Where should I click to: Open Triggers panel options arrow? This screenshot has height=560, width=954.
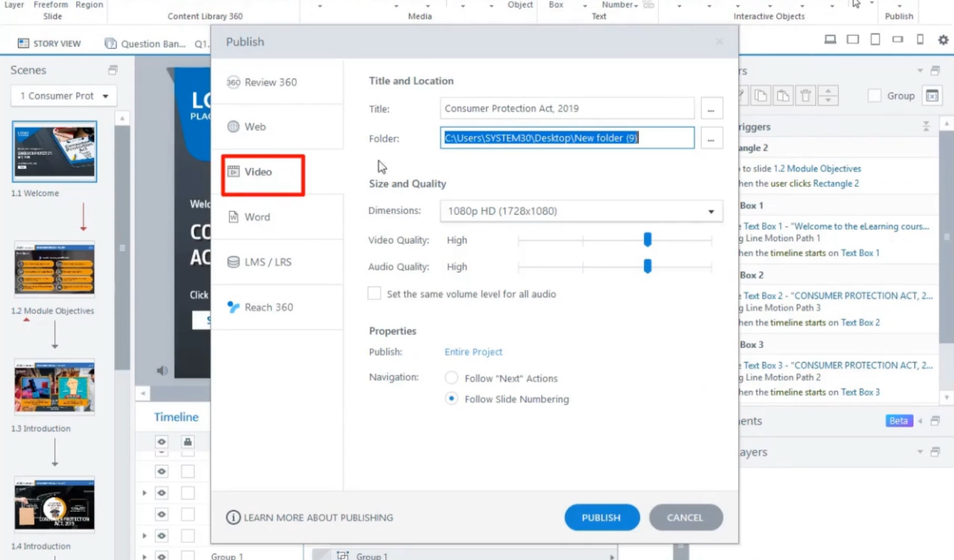(920, 71)
